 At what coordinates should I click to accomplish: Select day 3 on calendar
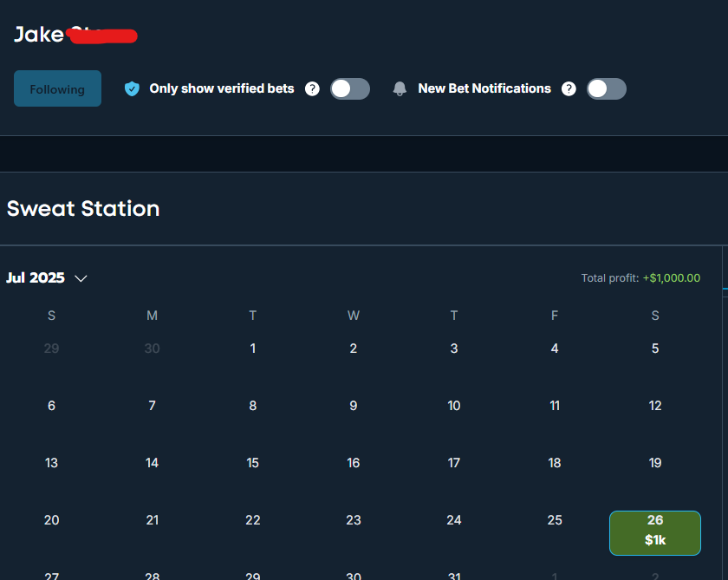click(x=454, y=349)
